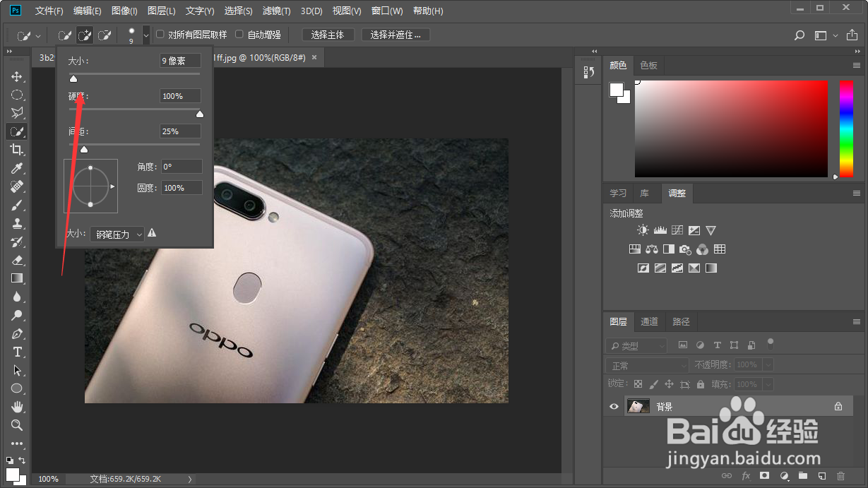868x488 pixels.
Task: Add a Levels adjustment
Action: tap(660, 230)
